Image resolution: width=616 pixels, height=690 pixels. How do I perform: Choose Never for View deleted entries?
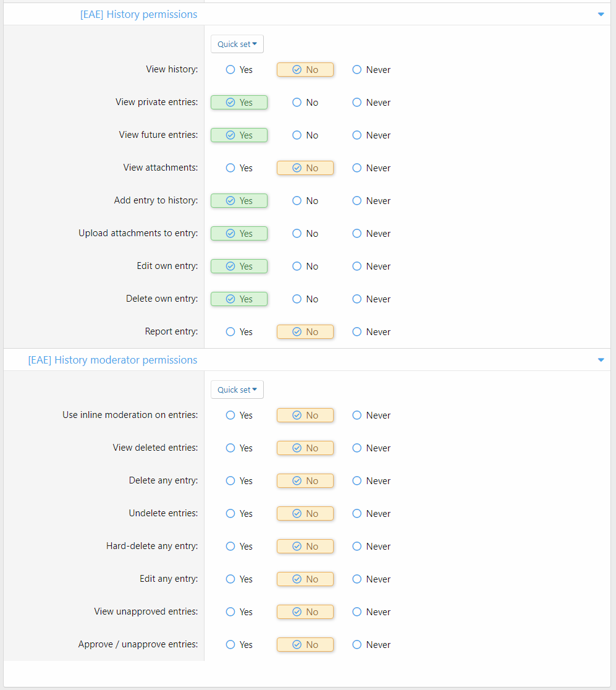(x=357, y=448)
